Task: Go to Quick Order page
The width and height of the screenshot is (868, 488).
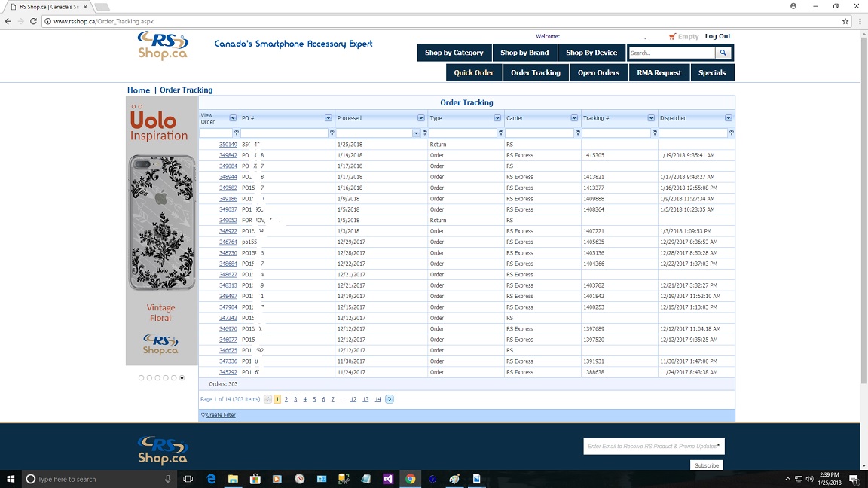Action: point(474,72)
